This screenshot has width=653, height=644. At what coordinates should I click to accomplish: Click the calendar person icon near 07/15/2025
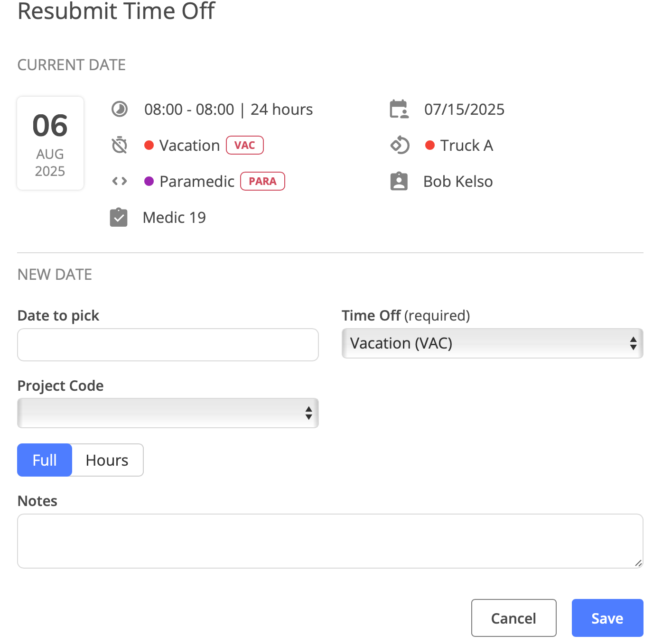click(399, 109)
